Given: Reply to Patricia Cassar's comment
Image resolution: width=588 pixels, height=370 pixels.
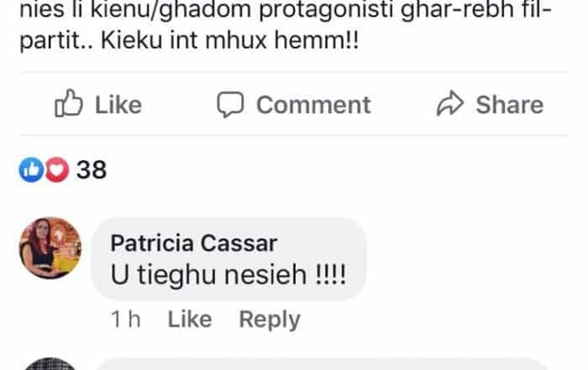Looking at the screenshot, I should point(270,320).
